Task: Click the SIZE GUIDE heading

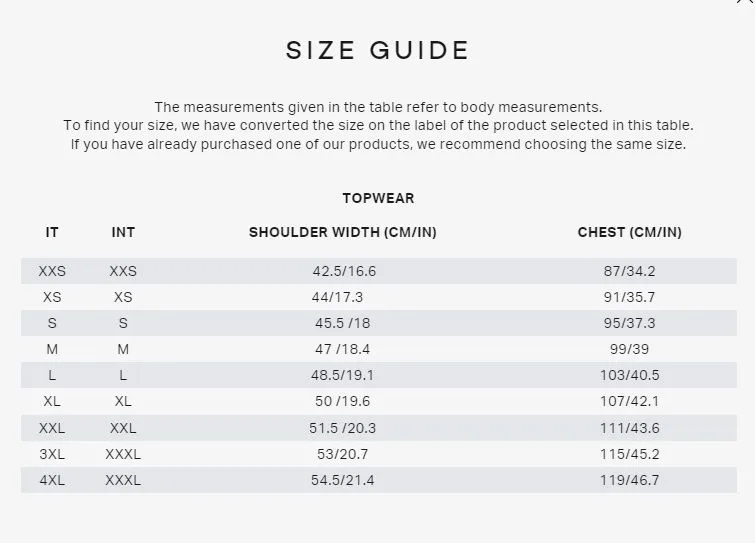Action: click(377, 50)
